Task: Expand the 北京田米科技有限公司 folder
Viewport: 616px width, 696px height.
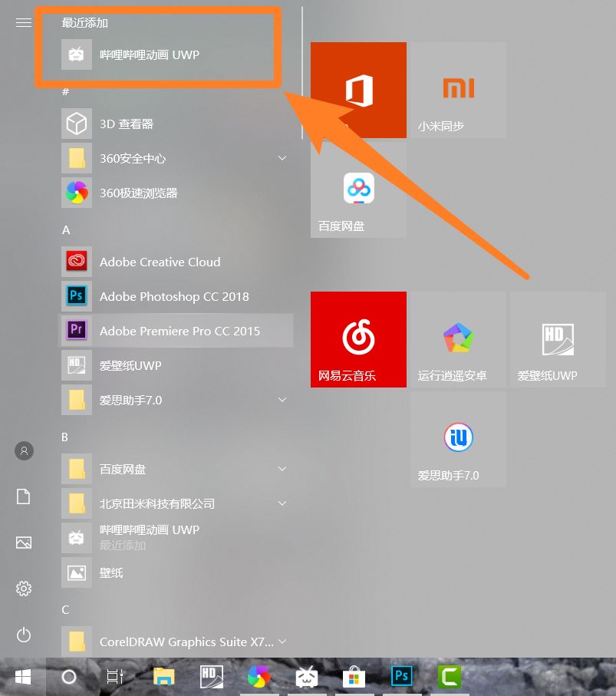Action: [282, 503]
